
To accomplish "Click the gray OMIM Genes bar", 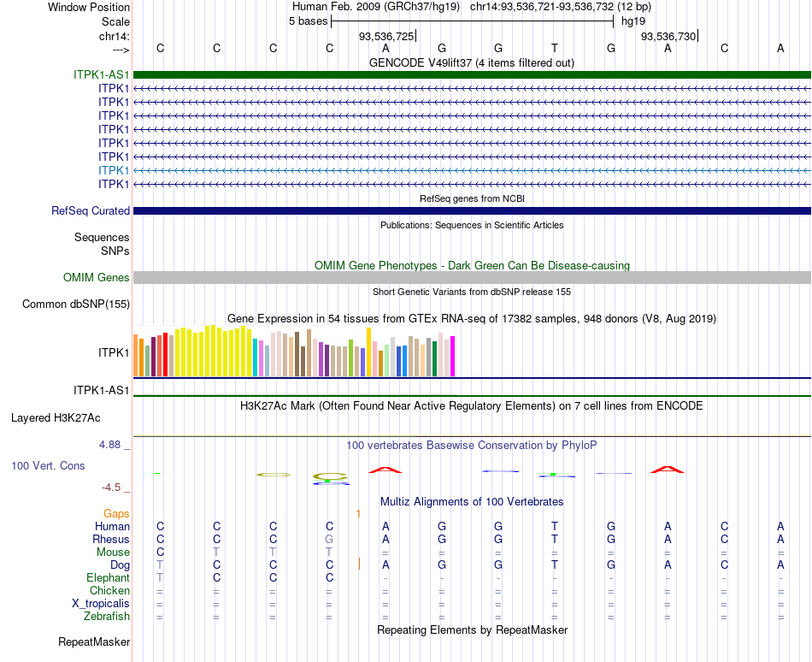I will tap(472, 278).
